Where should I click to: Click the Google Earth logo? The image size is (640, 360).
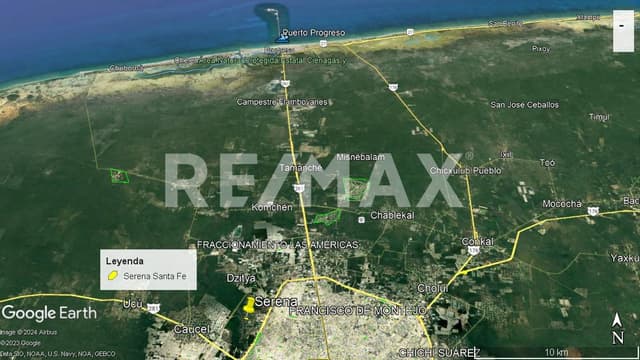point(49,313)
